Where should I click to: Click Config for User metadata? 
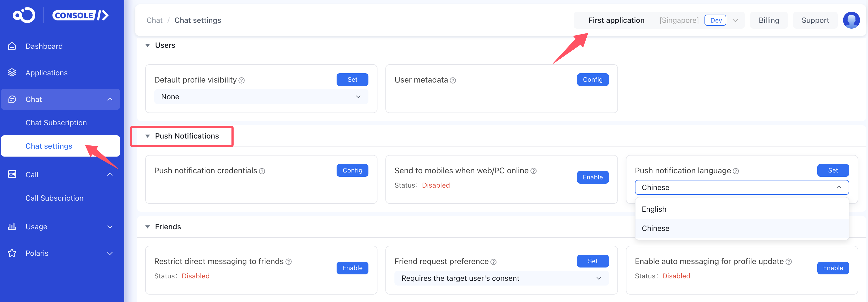coord(592,80)
